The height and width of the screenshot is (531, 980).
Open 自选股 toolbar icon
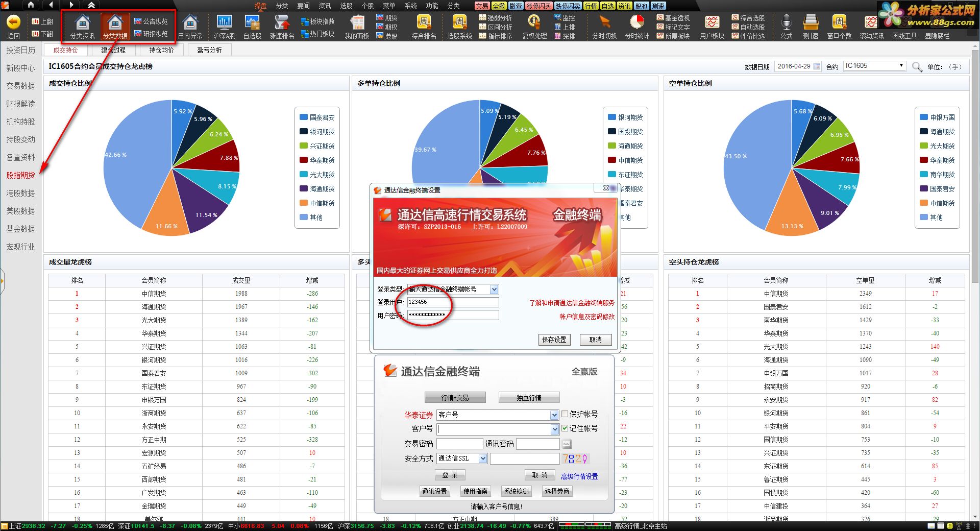252,23
